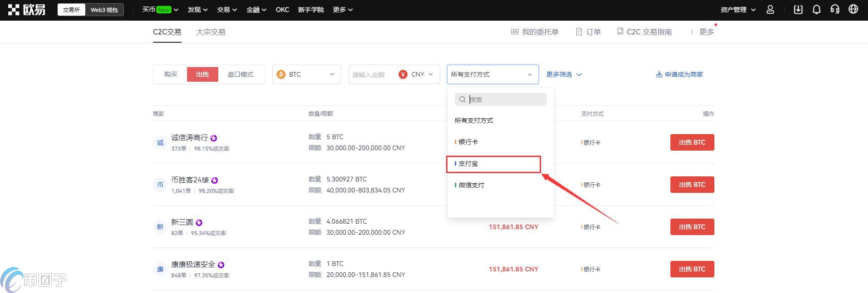Click merchant name 新三圆
868x293 pixels.
click(x=182, y=222)
